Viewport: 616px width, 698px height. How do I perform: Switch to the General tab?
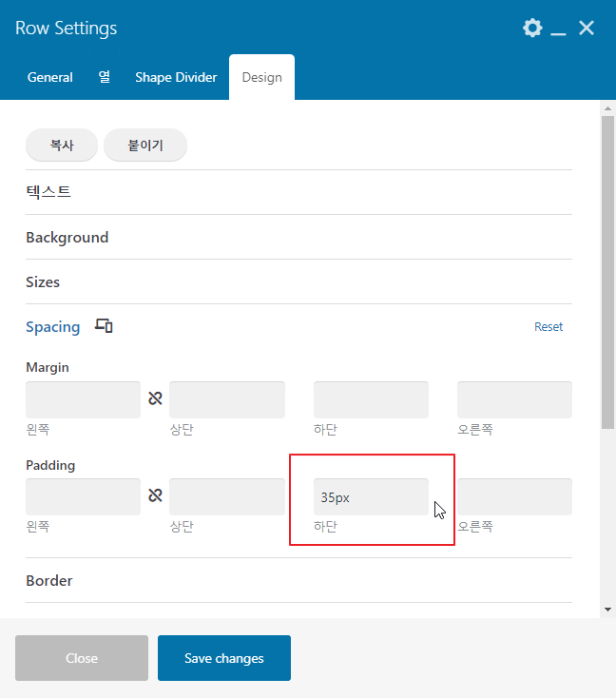point(49,77)
